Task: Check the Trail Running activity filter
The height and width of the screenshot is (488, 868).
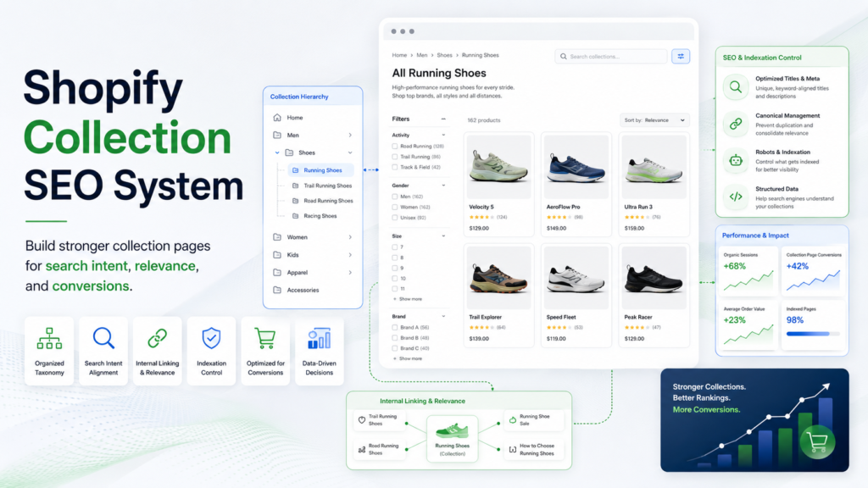Action: click(395, 157)
